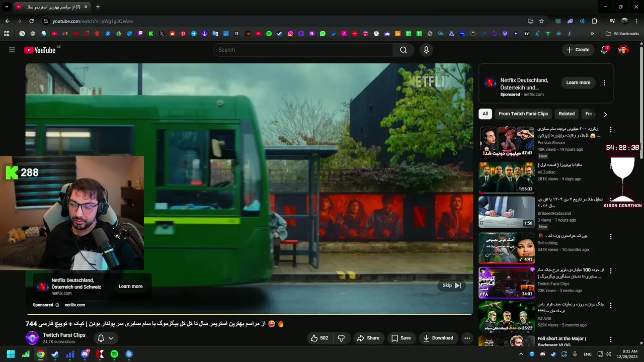The image size is (644, 362).
Task: Open Google Drive bookmark
Action: click(119, 34)
